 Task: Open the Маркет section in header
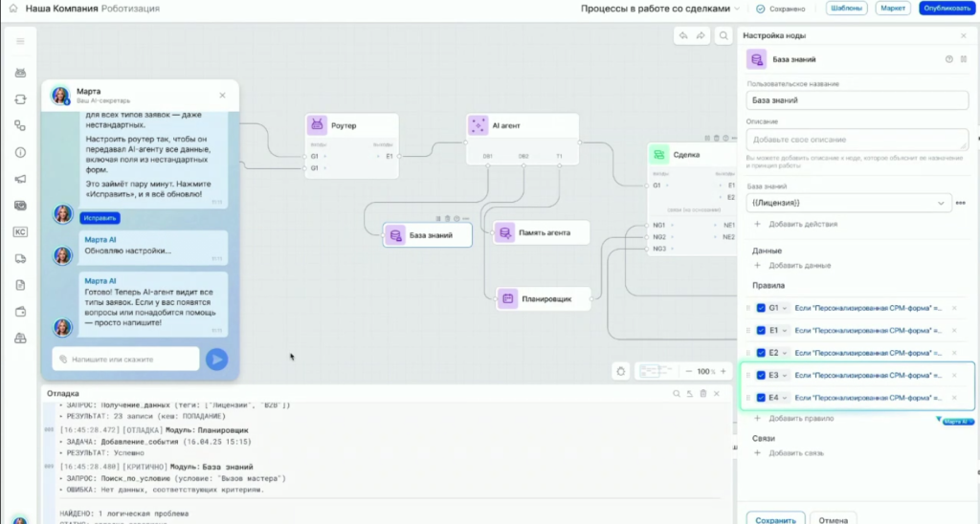point(893,9)
